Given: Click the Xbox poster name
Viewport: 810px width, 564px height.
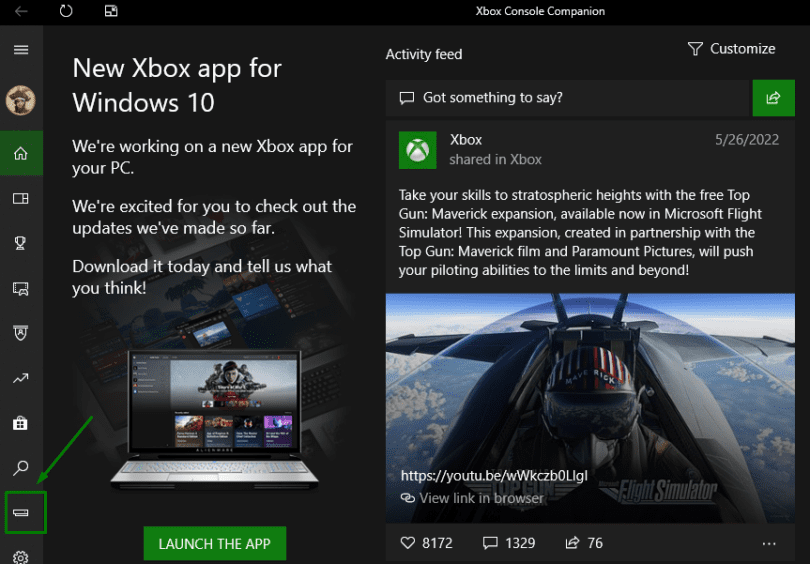Looking at the screenshot, I should [466, 140].
